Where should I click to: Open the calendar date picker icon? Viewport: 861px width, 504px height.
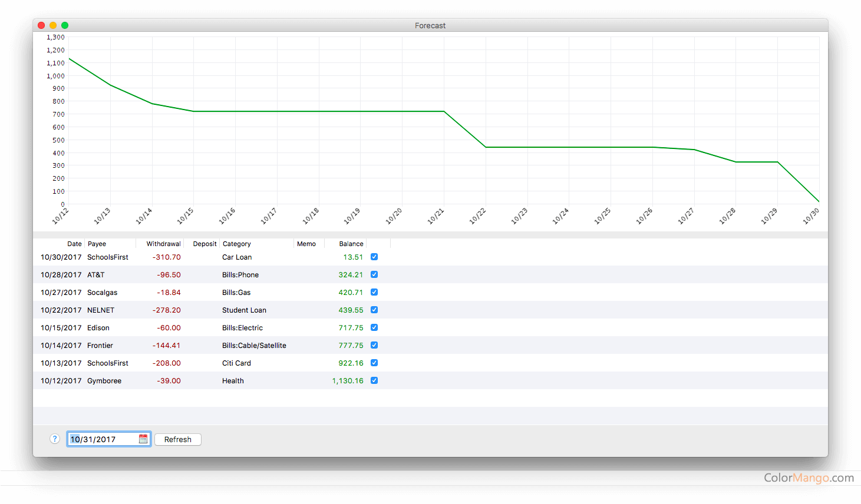143,439
